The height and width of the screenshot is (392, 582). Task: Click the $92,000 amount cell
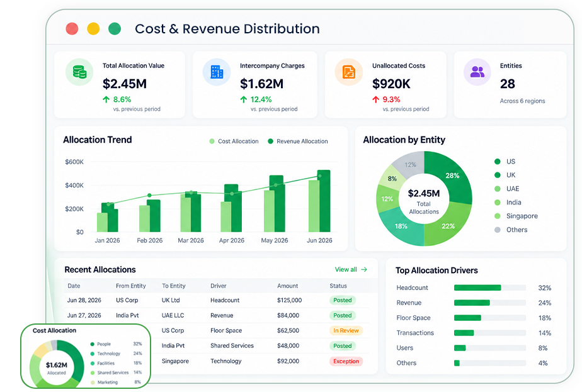pyautogui.click(x=288, y=361)
